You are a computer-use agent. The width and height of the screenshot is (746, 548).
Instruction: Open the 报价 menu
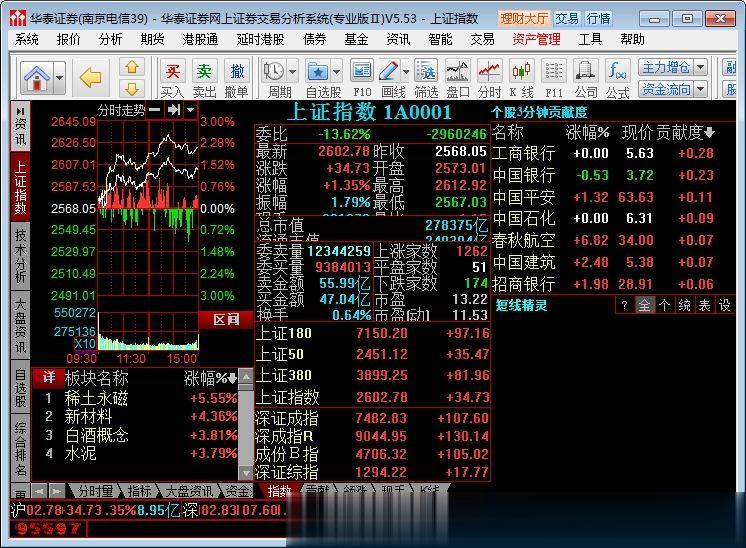coord(69,39)
